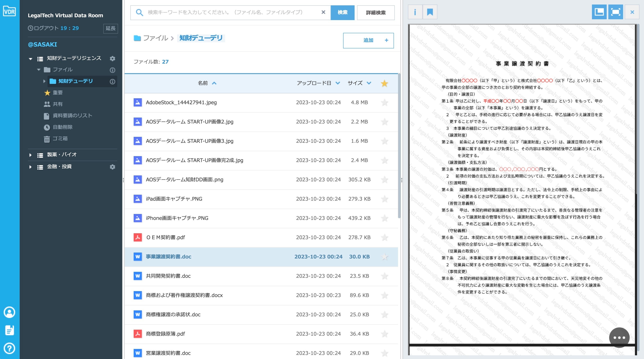This screenshot has width=644, height=359.
Task: Expand the 製薬・バイオ data room
Action: pyautogui.click(x=31, y=155)
